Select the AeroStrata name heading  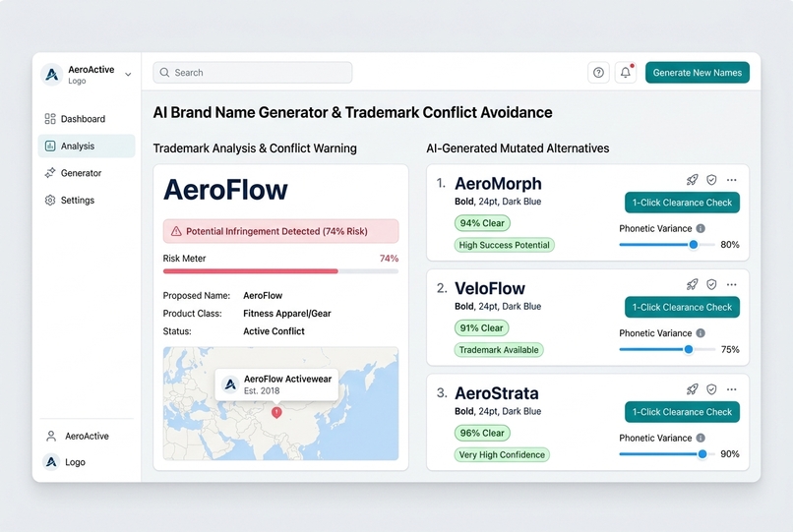click(497, 393)
